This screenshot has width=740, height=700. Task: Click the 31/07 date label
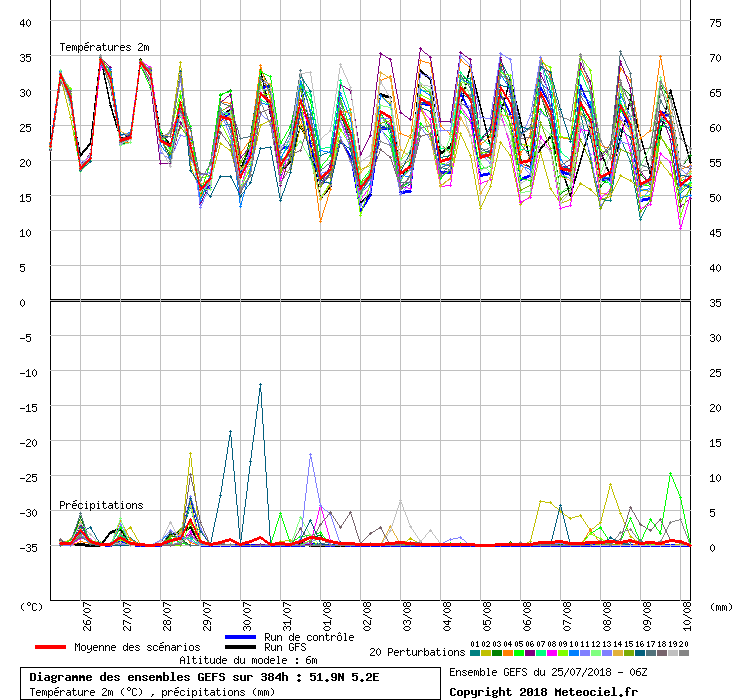click(287, 616)
